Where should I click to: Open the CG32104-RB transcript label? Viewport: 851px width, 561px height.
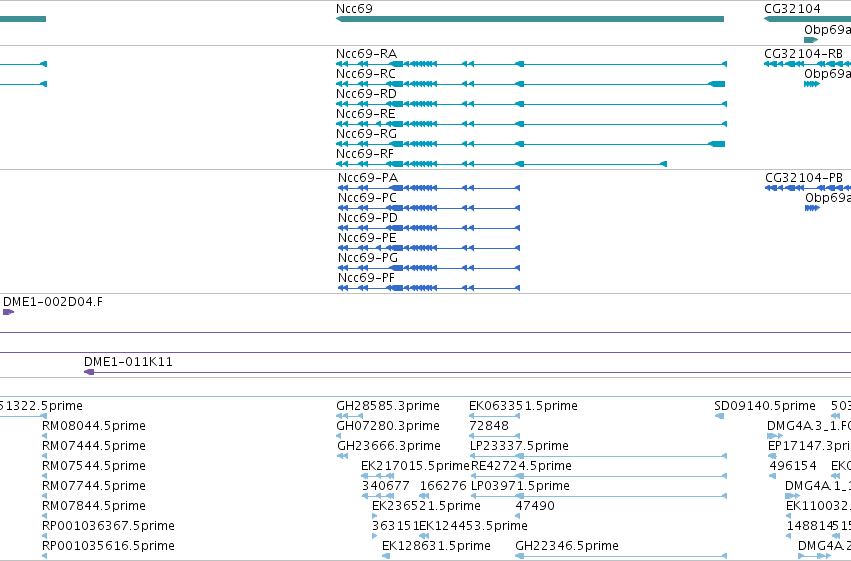(803, 54)
